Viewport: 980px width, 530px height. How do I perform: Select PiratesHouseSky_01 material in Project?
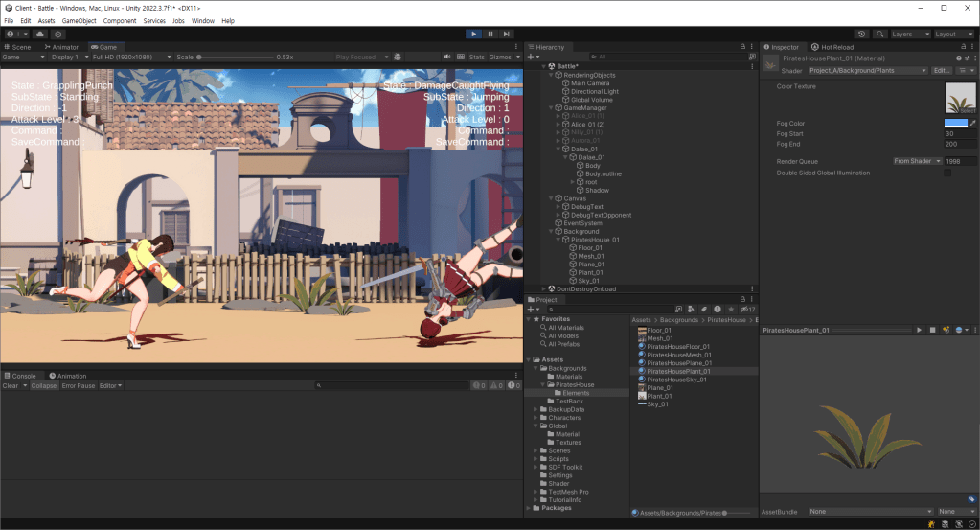[676, 380]
